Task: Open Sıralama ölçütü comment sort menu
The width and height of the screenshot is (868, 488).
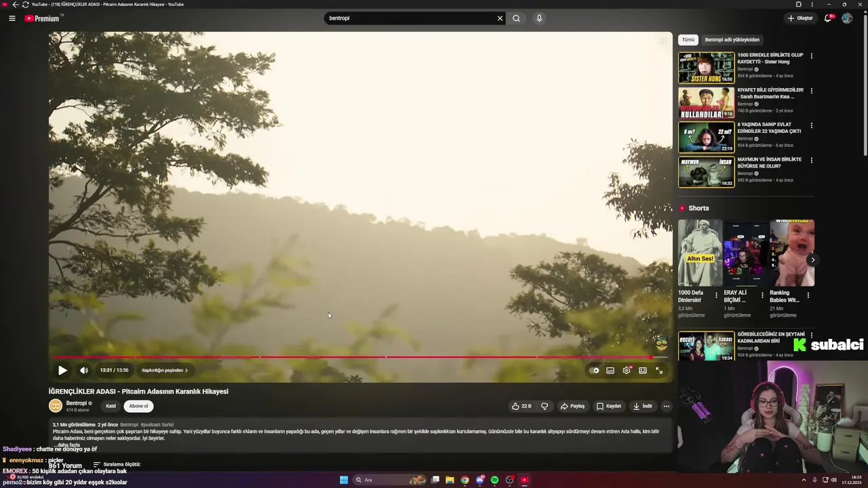Action: (117, 464)
